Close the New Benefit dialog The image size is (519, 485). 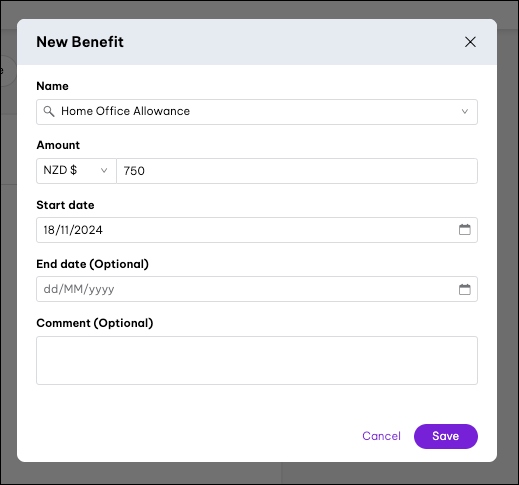click(x=470, y=42)
